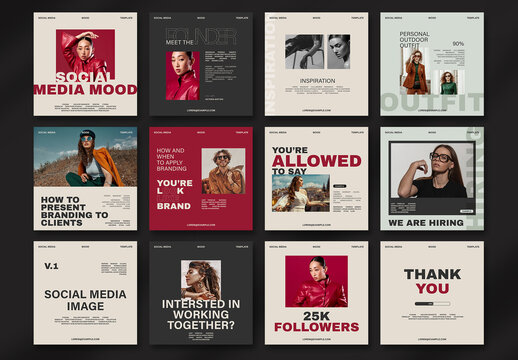Screen dimensions: 518x360
Task: Open the How to Present Branding card
Action: tap(85, 178)
